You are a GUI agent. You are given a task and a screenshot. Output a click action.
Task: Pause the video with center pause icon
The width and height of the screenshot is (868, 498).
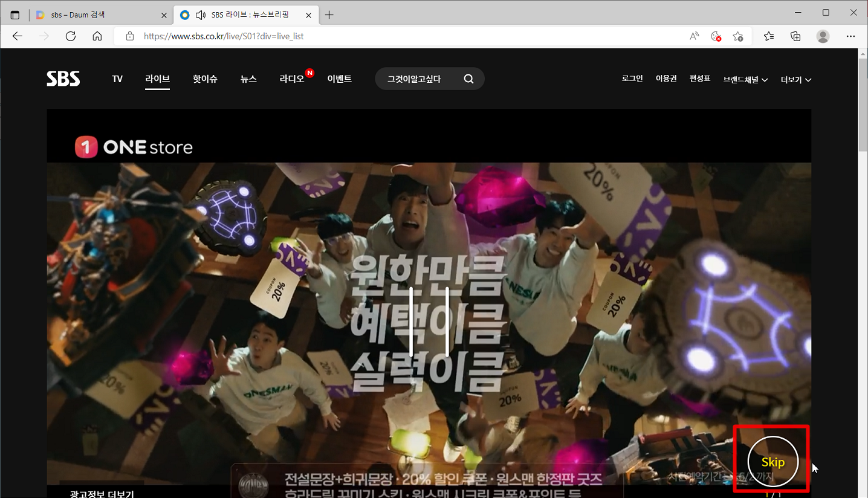tap(429, 321)
